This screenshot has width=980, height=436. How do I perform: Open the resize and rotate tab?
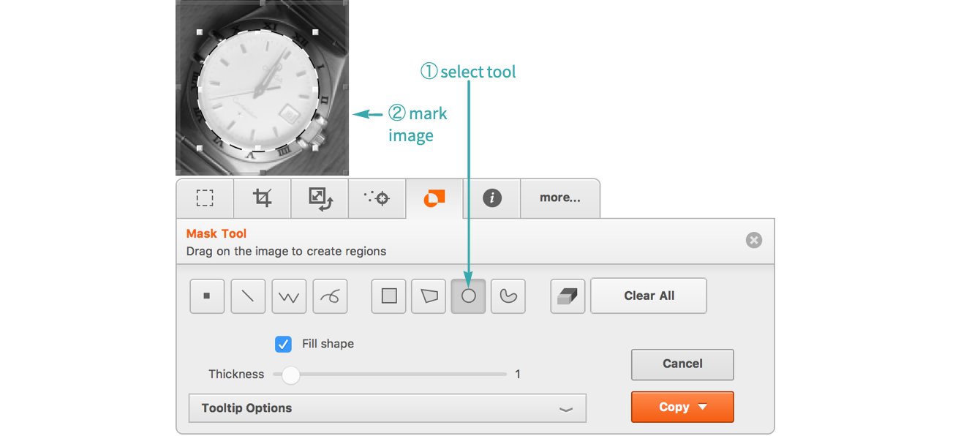pos(320,198)
